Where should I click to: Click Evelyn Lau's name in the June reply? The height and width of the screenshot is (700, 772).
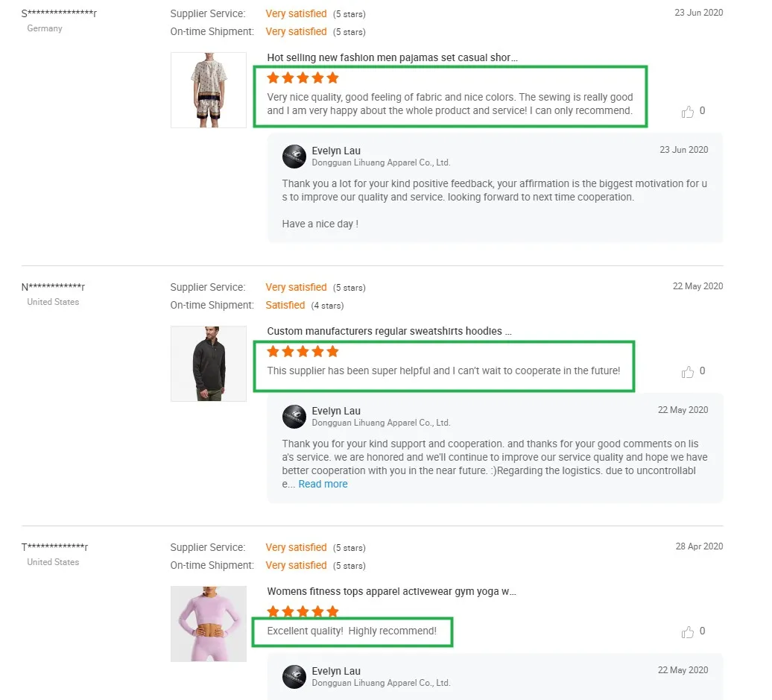(x=336, y=151)
